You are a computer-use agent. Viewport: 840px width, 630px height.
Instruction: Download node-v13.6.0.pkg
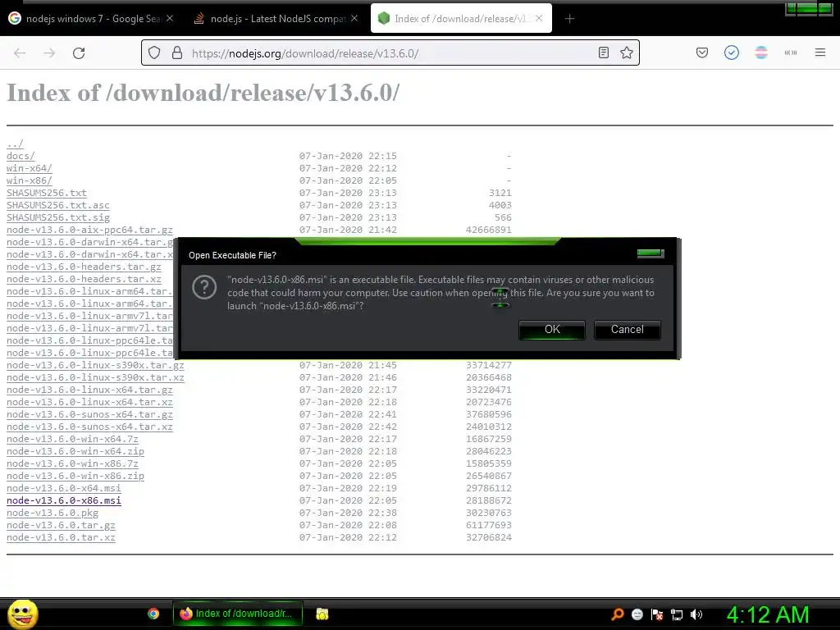[x=52, y=514]
